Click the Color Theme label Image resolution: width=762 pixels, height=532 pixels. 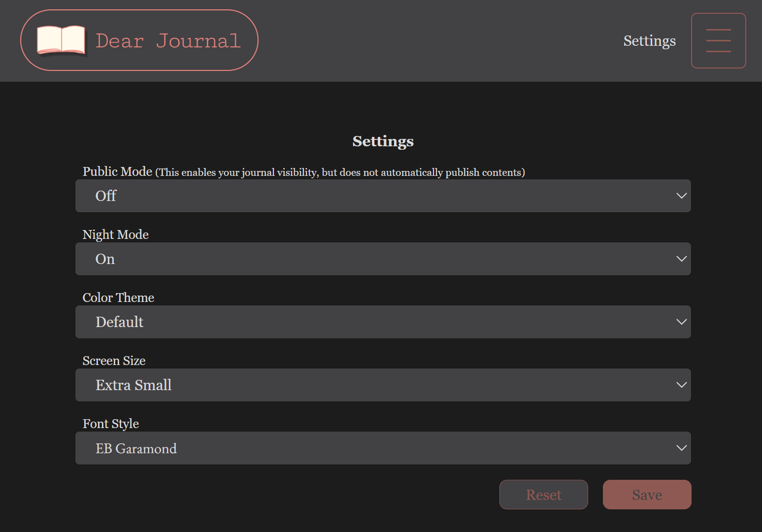[118, 298]
